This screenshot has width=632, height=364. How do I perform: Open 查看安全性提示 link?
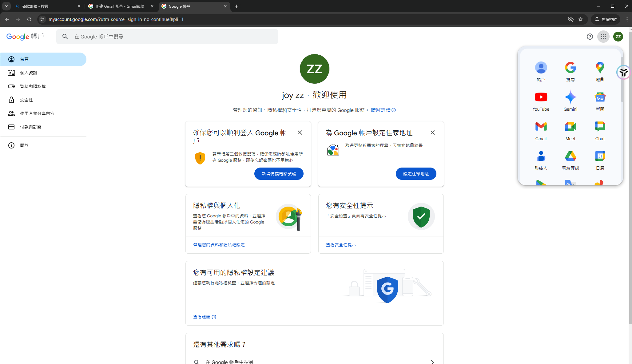tap(341, 245)
